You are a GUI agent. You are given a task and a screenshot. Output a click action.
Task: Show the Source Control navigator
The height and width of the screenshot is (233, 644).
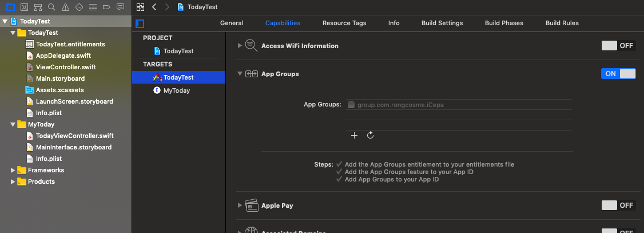point(23,7)
